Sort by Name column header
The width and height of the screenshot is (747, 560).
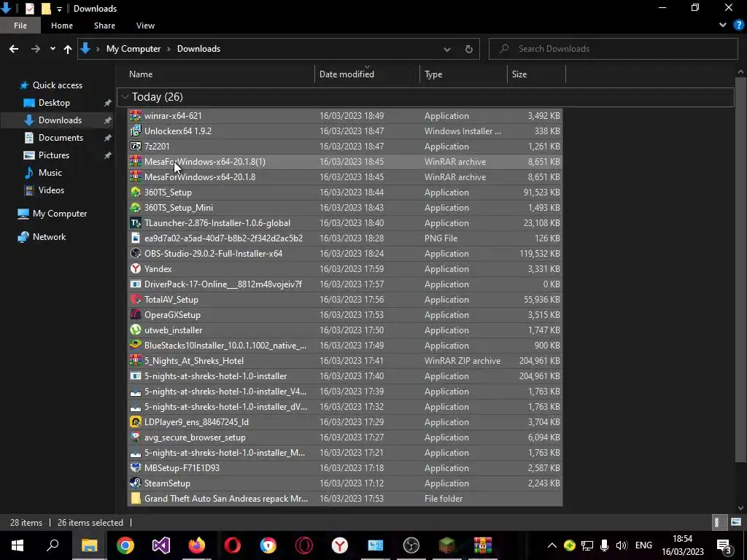click(141, 74)
